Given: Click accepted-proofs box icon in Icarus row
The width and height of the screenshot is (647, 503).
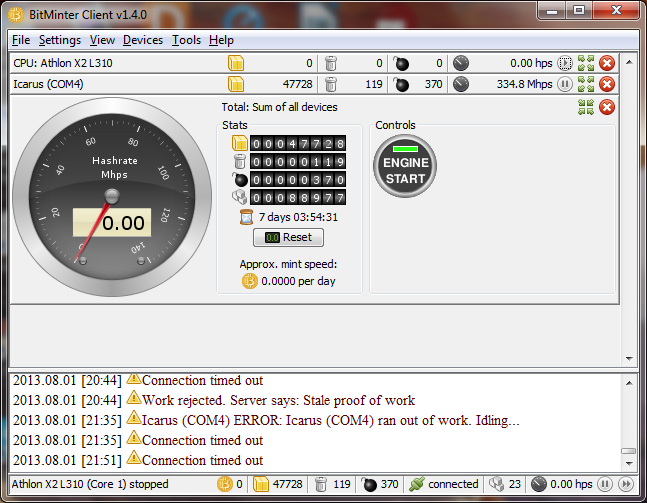Looking at the screenshot, I should [x=236, y=84].
